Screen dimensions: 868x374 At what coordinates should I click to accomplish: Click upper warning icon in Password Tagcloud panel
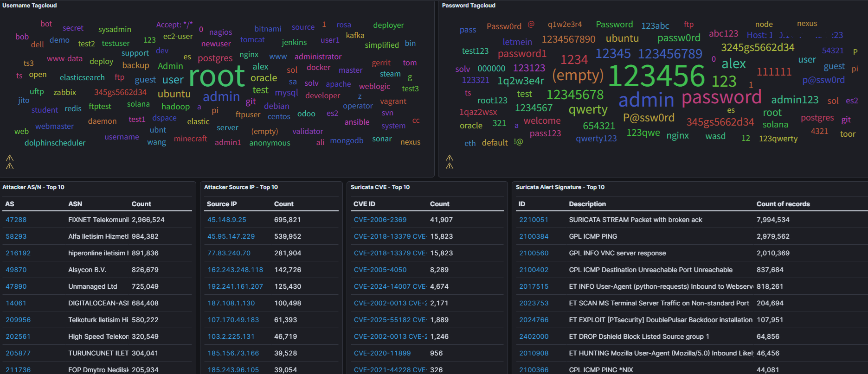coord(450,158)
